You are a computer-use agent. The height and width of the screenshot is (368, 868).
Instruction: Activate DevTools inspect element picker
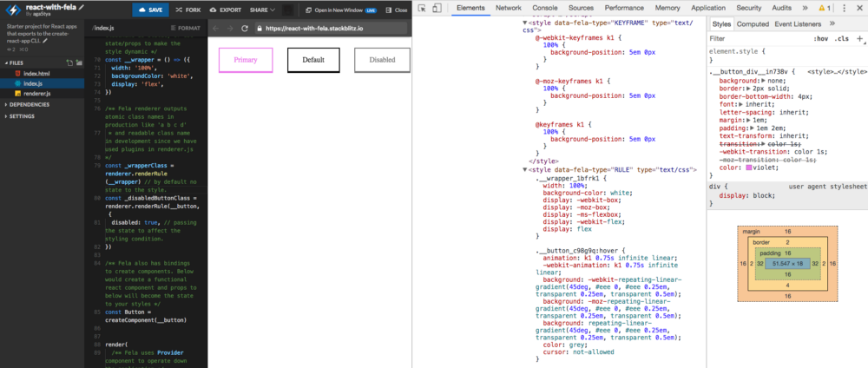click(x=422, y=8)
